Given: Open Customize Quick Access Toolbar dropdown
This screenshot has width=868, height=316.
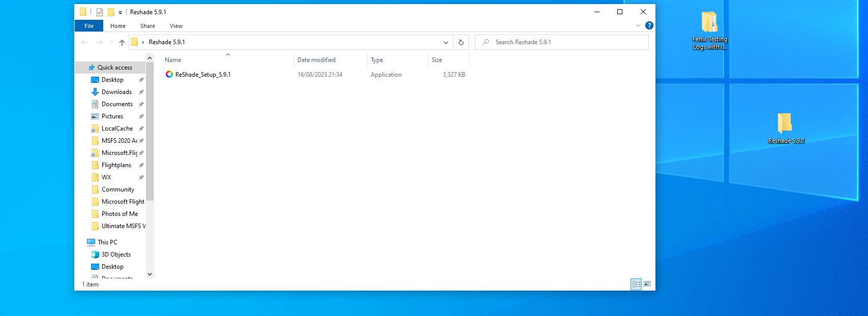Looking at the screenshot, I should [121, 12].
